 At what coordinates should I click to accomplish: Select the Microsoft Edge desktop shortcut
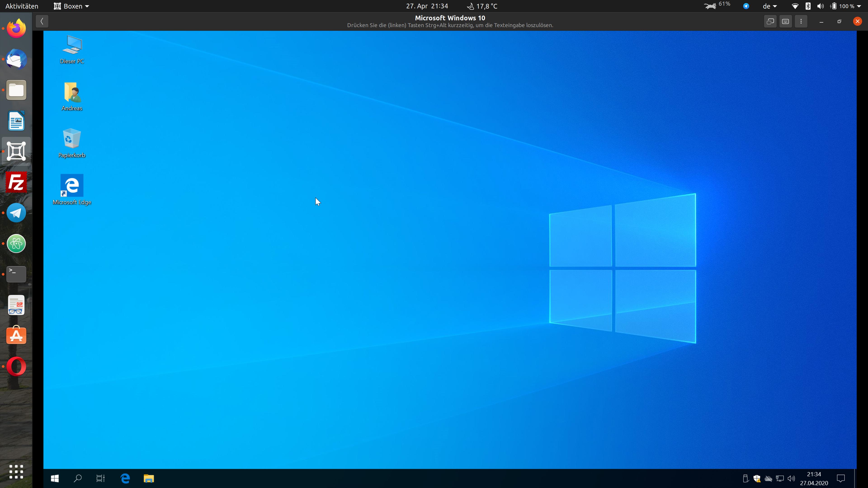tap(72, 190)
